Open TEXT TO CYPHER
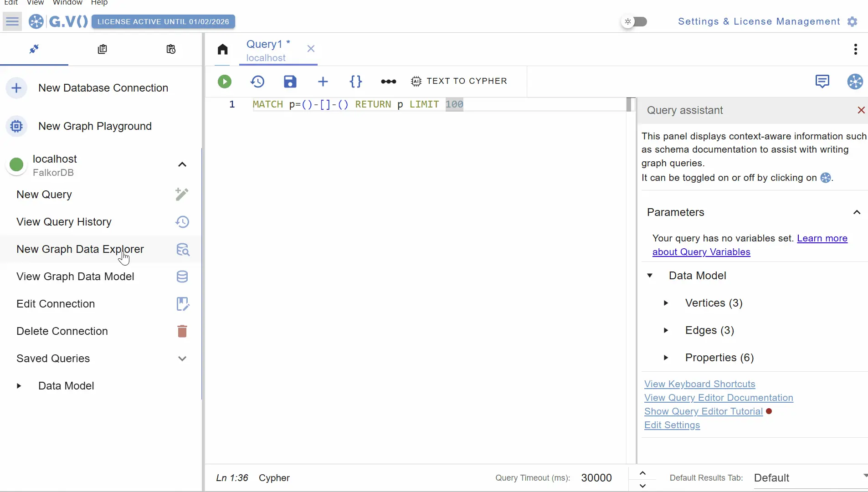Screen dimensions: 868x492 pos(459,81)
